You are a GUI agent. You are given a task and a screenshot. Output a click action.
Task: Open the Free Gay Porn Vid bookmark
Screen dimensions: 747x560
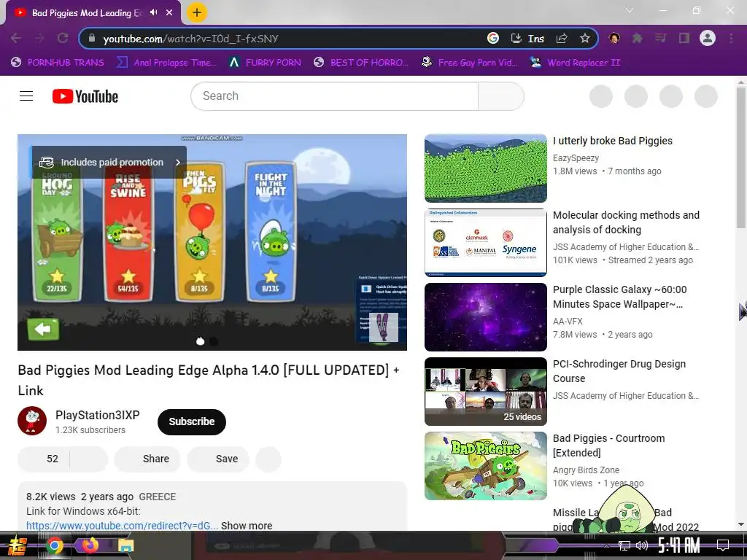[x=469, y=63]
